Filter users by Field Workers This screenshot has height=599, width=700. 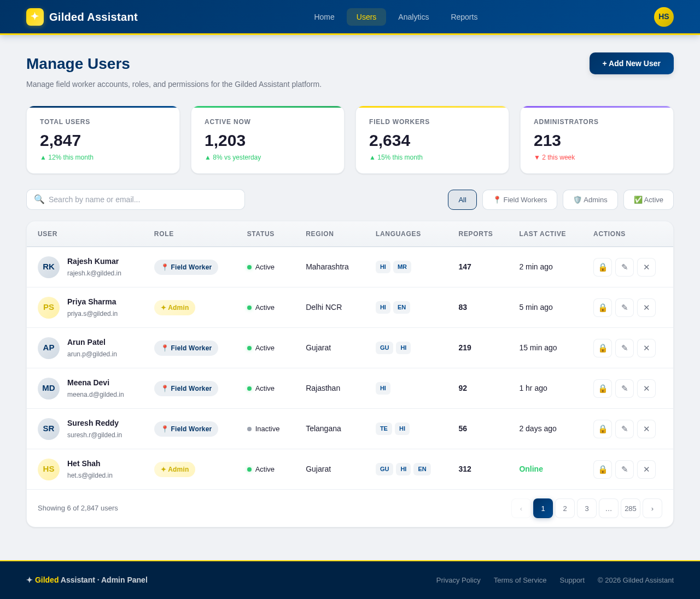[x=519, y=199]
